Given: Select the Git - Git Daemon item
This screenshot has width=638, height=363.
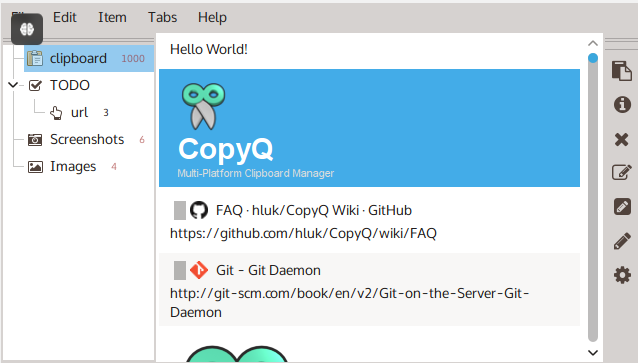Looking at the screenshot, I should pos(369,290).
